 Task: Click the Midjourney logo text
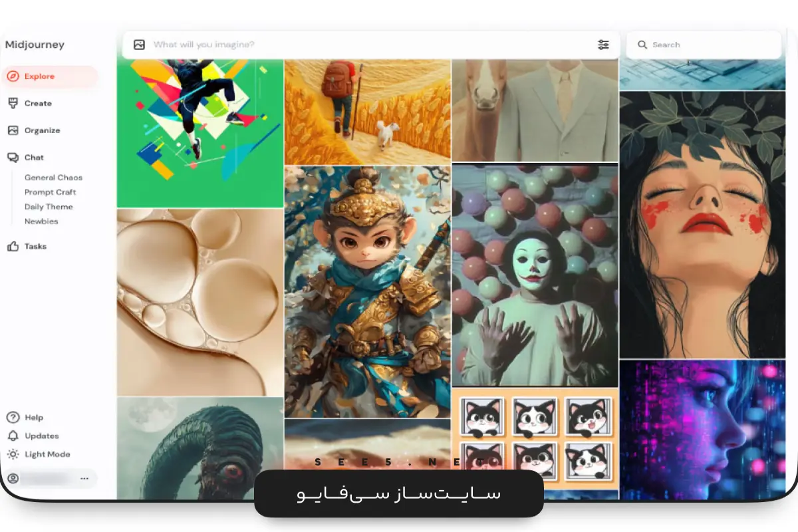point(35,45)
